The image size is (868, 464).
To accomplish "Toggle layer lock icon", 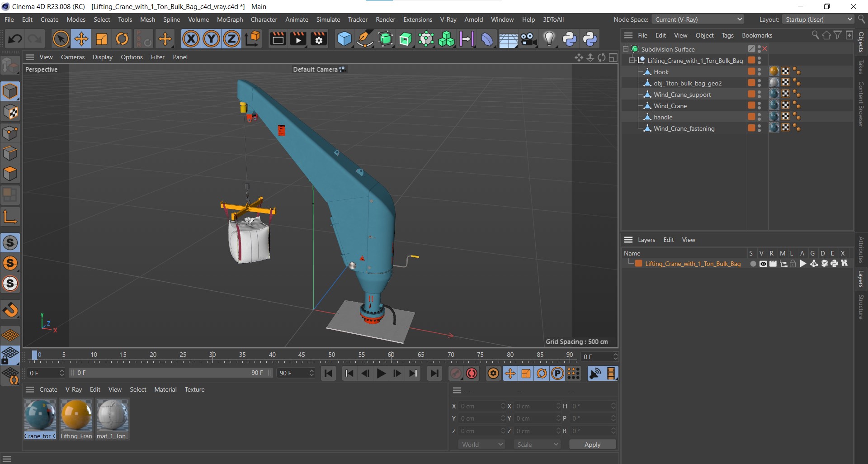I will click(793, 264).
